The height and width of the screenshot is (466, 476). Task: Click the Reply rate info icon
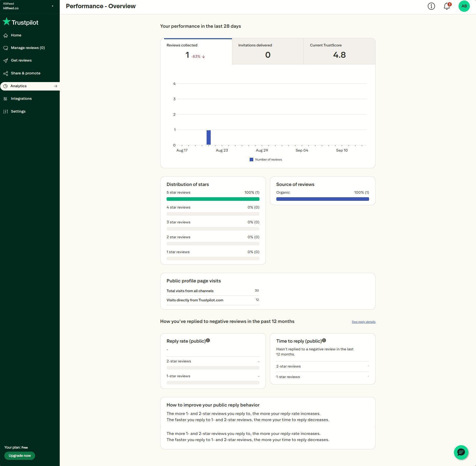tap(208, 340)
